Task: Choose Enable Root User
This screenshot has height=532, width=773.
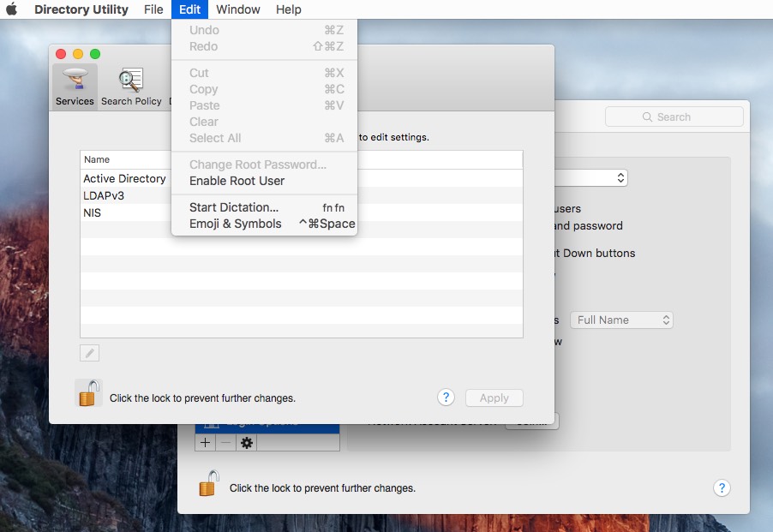Action: (264, 181)
